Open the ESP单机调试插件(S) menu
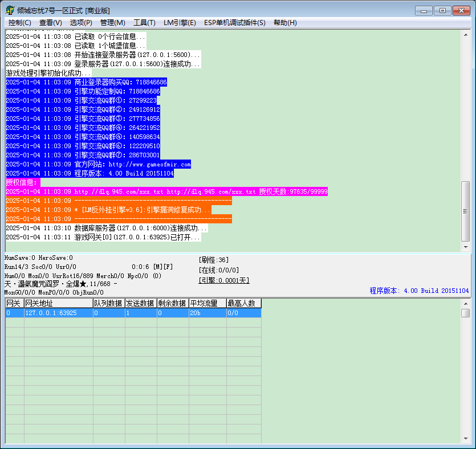 click(x=235, y=23)
